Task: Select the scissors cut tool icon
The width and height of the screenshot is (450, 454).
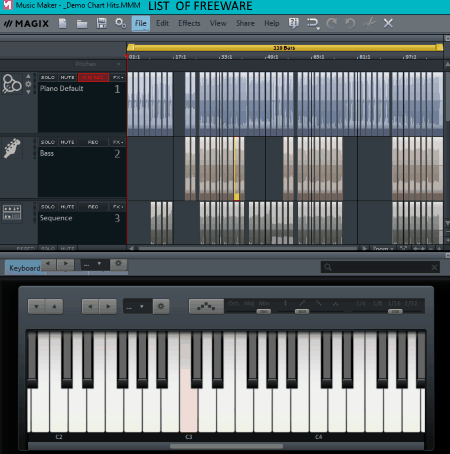Action: pos(369,23)
